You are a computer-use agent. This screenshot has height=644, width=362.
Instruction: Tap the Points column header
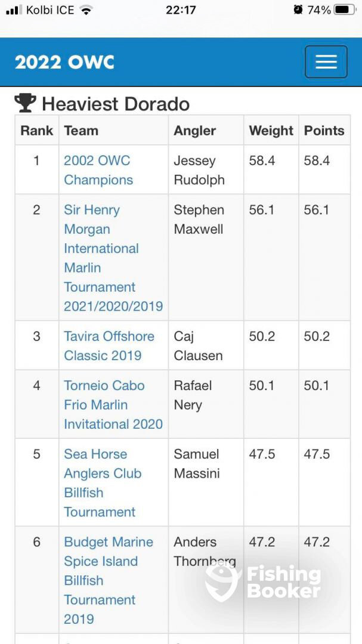coord(324,131)
